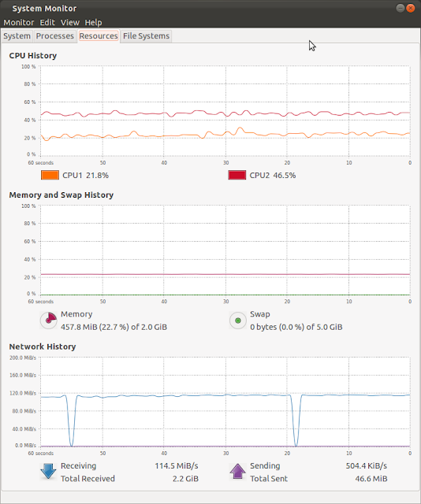Click the red CPU2 color swatch

click(x=237, y=175)
